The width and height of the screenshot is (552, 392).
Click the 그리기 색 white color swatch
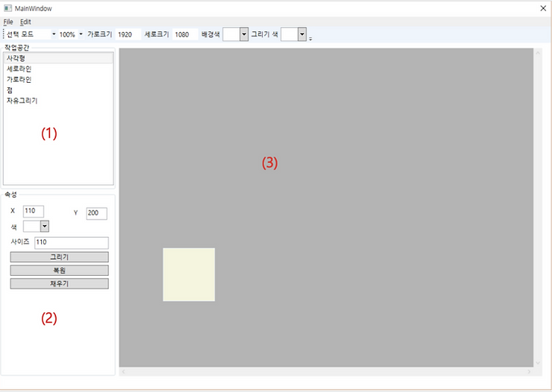(289, 34)
